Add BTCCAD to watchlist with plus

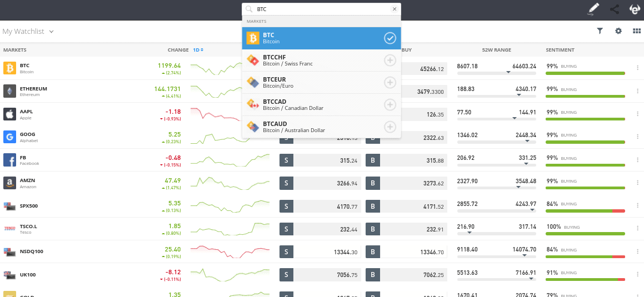coord(390,104)
